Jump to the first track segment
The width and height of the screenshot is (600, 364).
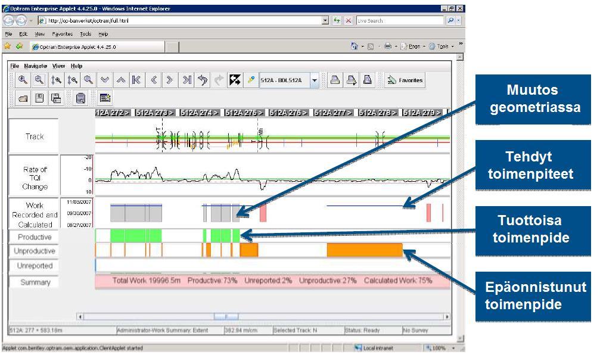click(x=136, y=80)
